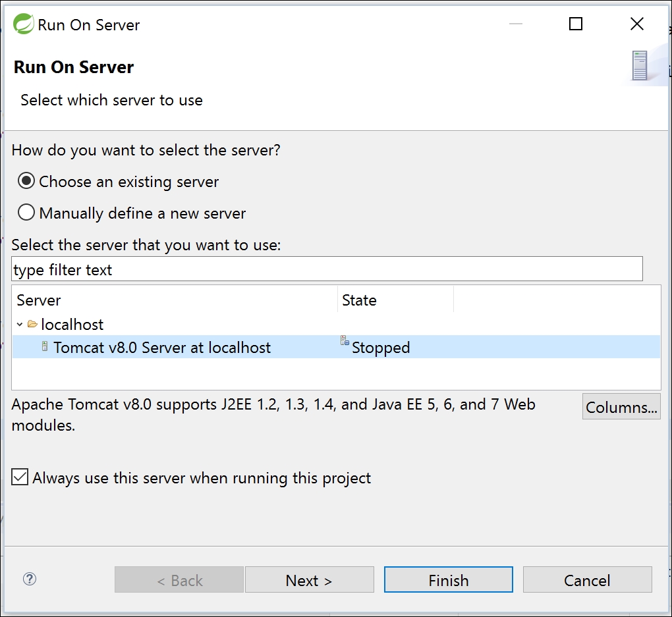Viewport: 672px width, 617px height.
Task: Select 'Manually define a new server' option
Action: coord(26,213)
